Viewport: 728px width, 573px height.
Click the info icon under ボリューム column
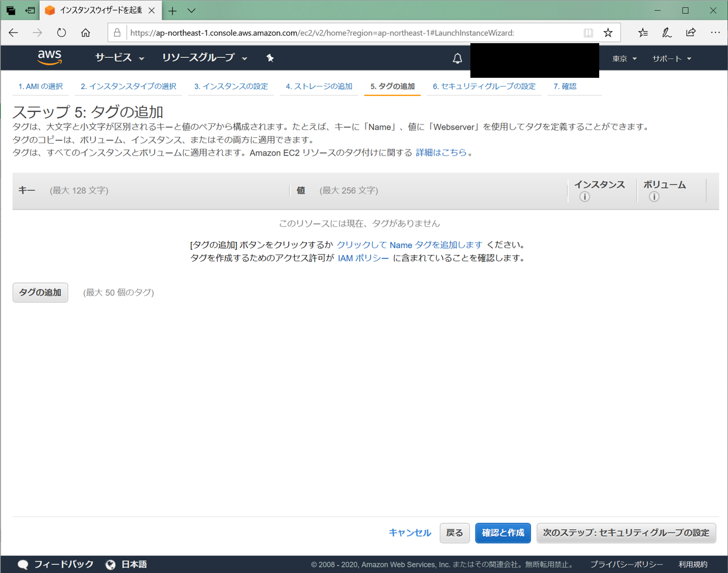point(654,197)
